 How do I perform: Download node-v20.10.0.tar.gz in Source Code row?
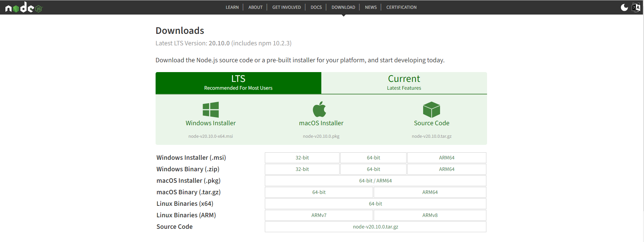(x=375, y=227)
